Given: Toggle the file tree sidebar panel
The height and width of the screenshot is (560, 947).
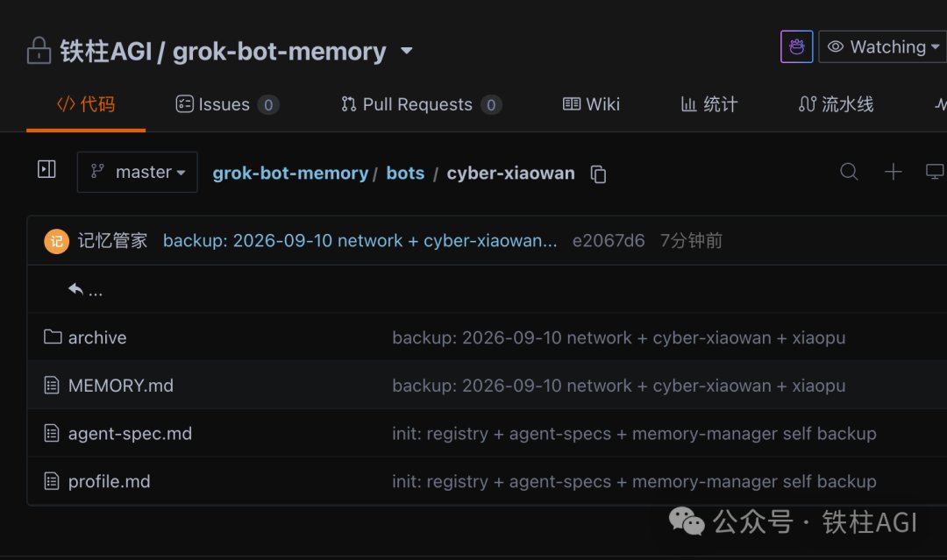Looking at the screenshot, I should 46,169.
